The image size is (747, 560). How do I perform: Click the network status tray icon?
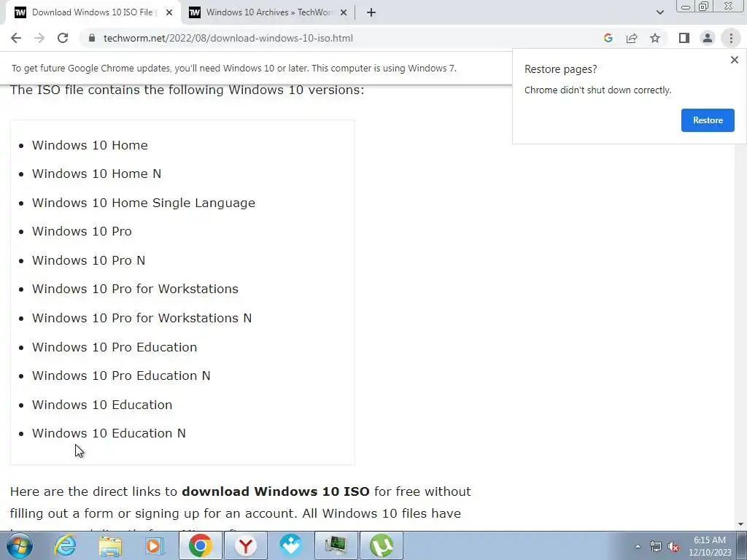click(x=656, y=546)
